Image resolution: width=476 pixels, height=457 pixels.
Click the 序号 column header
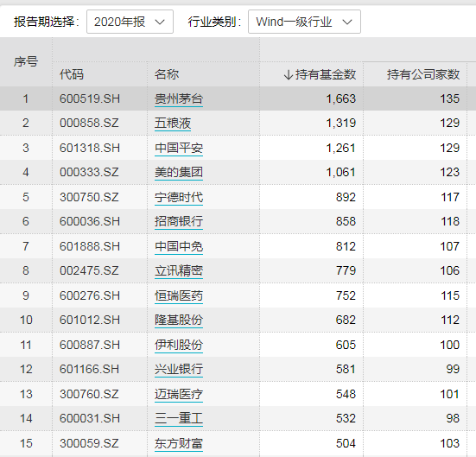point(26,61)
